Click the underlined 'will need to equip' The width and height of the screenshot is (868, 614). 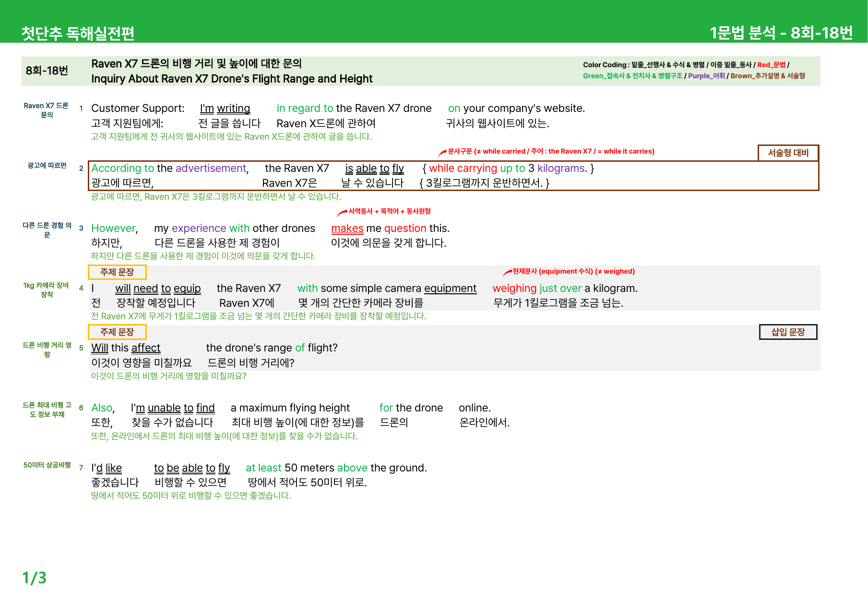(x=158, y=289)
